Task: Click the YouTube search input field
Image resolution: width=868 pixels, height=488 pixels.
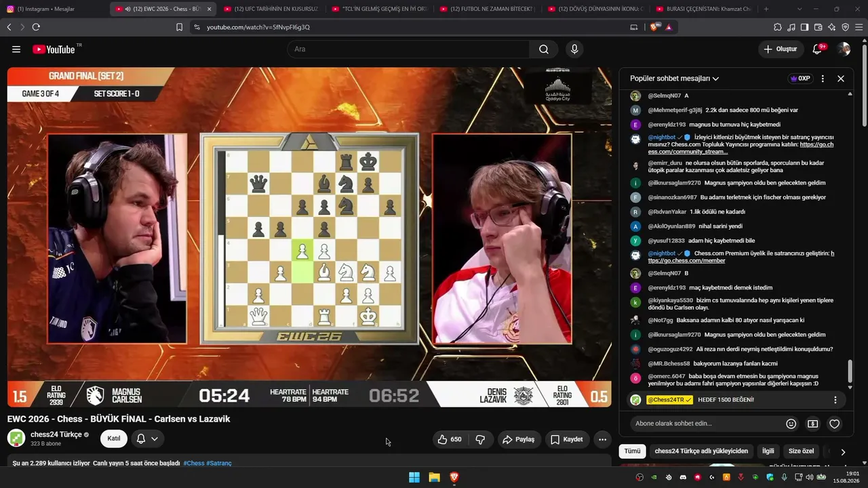Action: pos(409,49)
